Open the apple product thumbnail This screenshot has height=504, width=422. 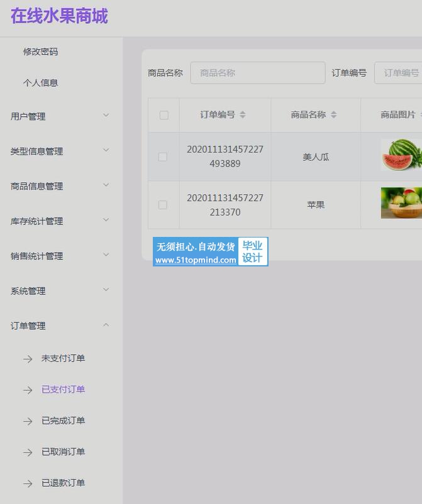401,203
